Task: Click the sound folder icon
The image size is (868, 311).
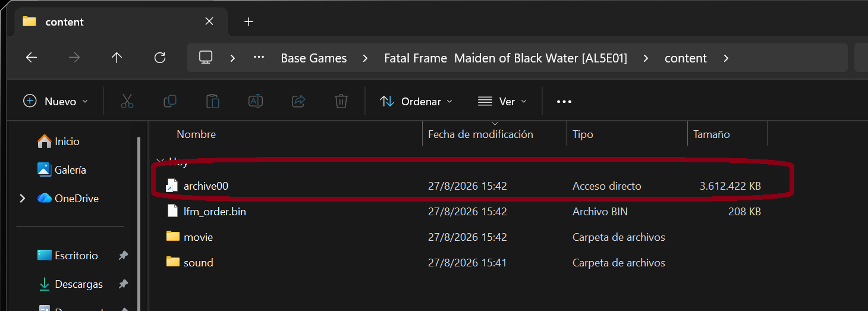Action: 172,262
